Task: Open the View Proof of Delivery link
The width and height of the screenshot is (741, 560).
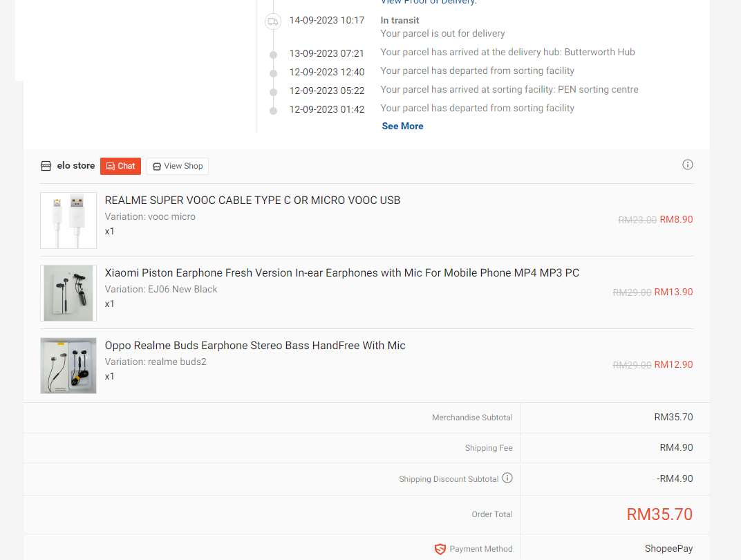Action: (429, 2)
